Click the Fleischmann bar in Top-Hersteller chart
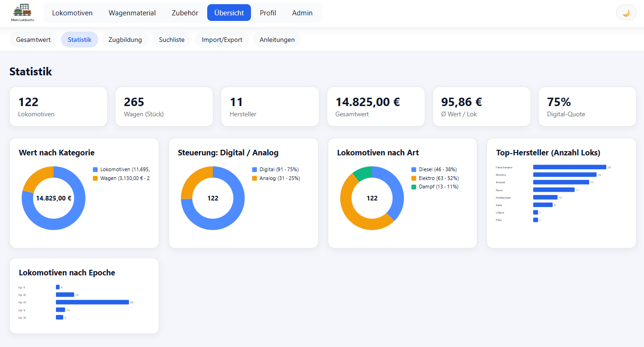 coord(569,167)
